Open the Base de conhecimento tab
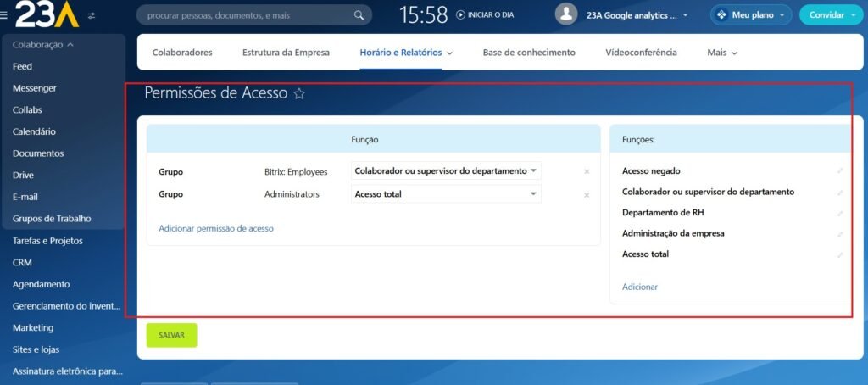The height and width of the screenshot is (385, 868). click(x=529, y=53)
